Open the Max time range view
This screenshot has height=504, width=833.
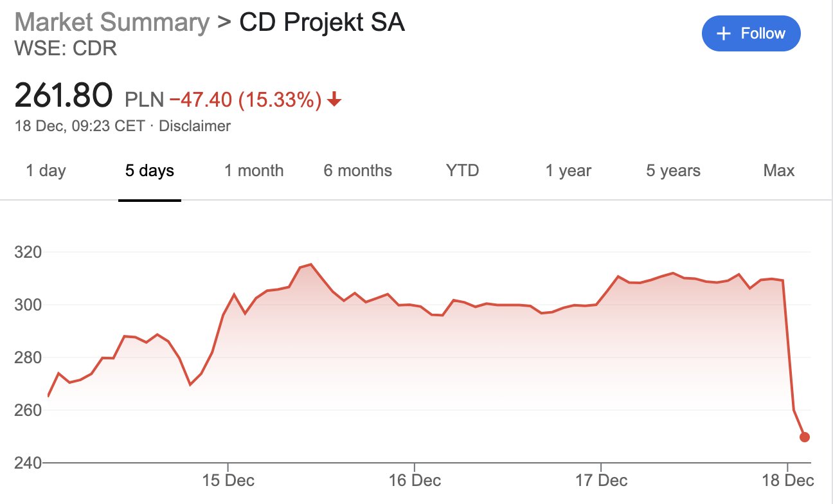[x=778, y=170]
